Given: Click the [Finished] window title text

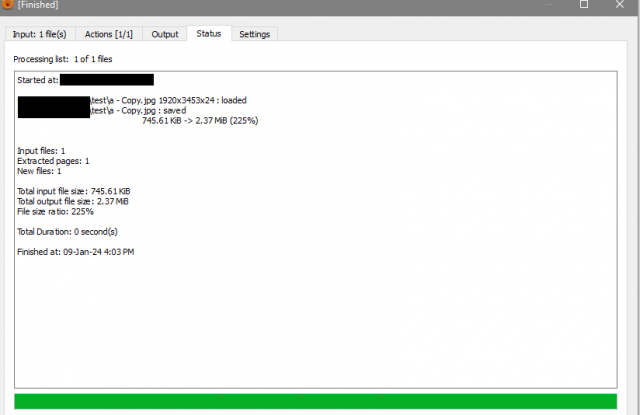Looking at the screenshot, I should 38,5.
